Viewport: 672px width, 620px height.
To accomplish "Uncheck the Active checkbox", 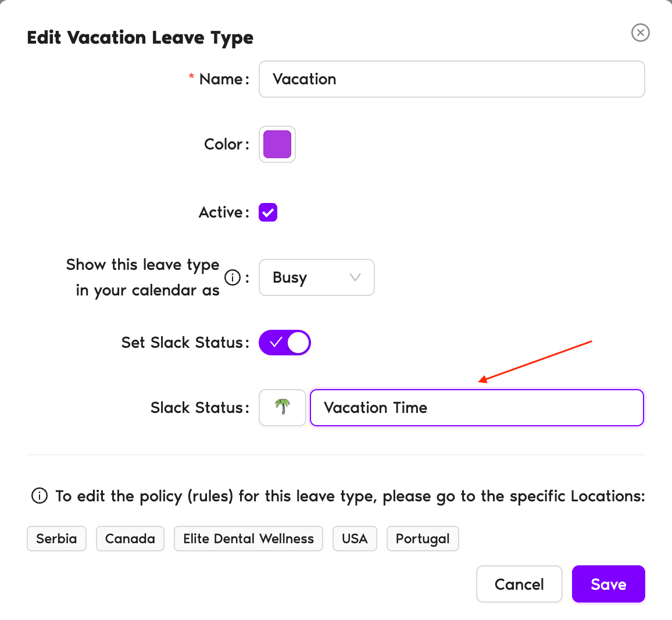I will click(x=268, y=212).
